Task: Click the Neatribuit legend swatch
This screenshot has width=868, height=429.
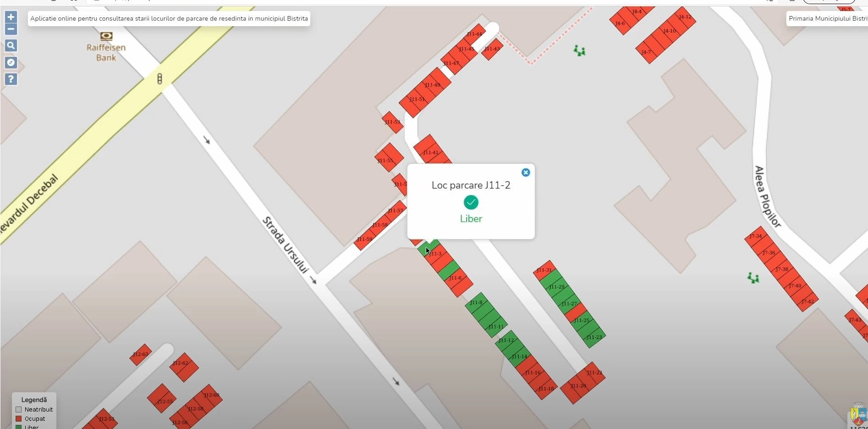Action: pos(19,410)
